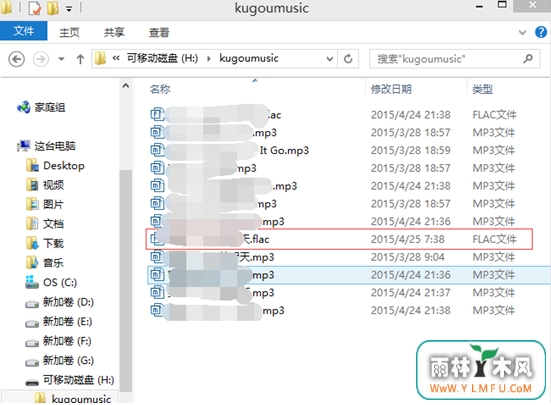Select 新加卷 (F:) drive

pyautogui.click(x=67, y=341)
